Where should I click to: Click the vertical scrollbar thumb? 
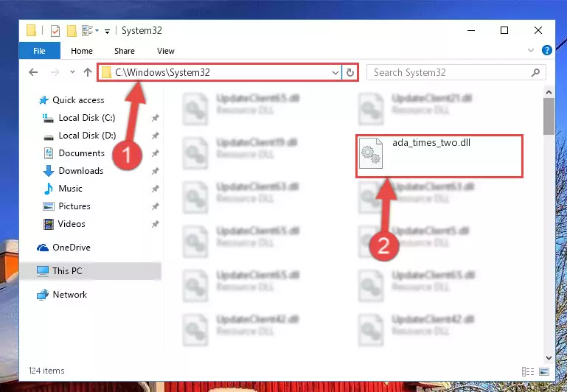[549, 116]
